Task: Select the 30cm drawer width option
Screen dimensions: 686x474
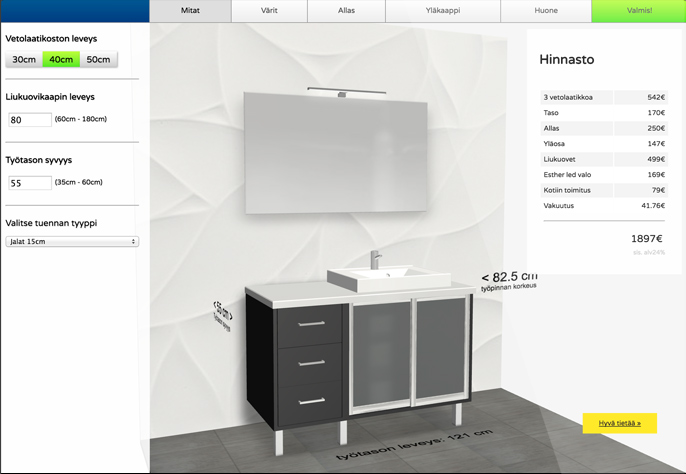Action: [x=24, y=60]
